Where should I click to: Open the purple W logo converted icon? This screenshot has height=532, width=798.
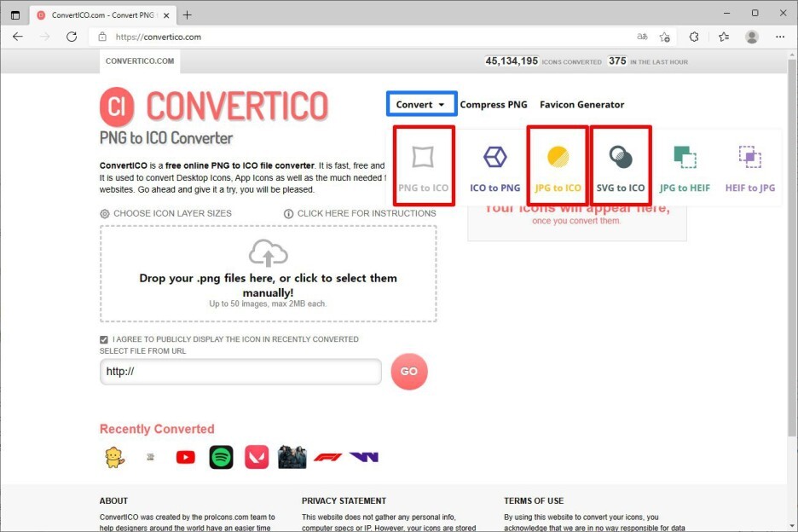(x=364, y=457)
